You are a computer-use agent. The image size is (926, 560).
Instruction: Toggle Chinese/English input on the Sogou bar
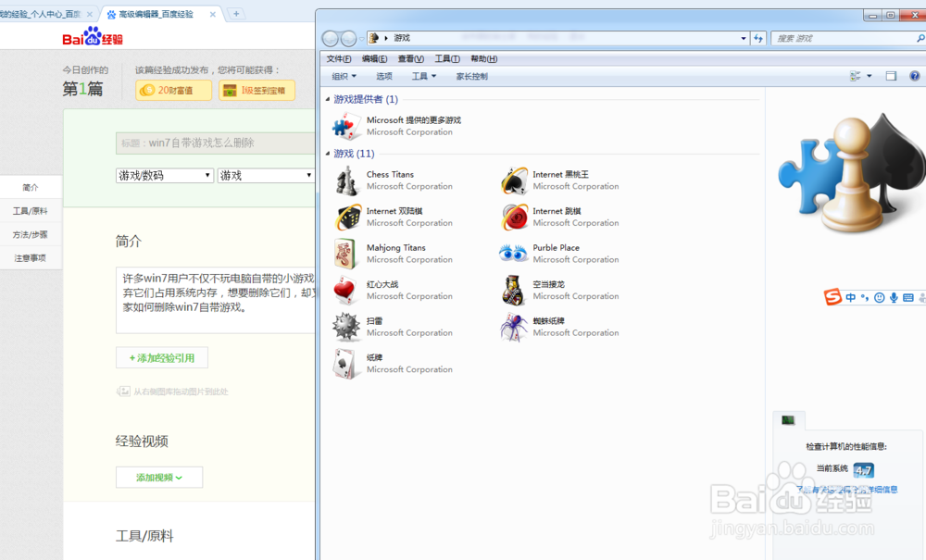[x=848, y=297]
